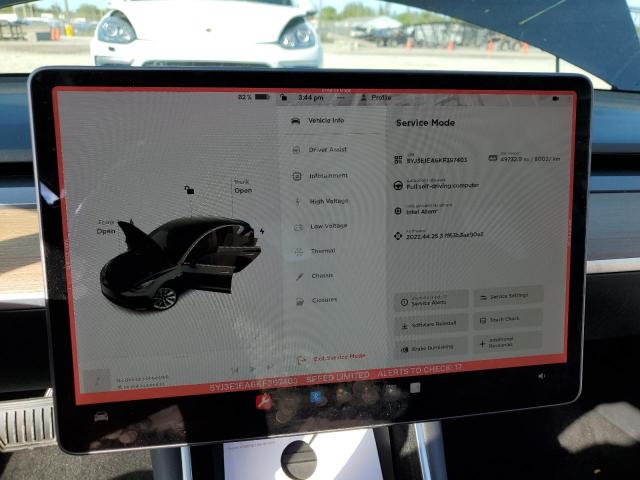Open the Vehicle Info section

(x=318, y=121)
